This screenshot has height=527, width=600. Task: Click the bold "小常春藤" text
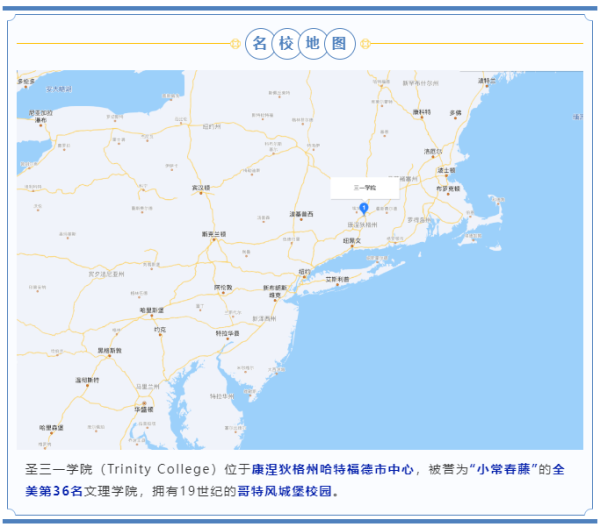[507, 468]
